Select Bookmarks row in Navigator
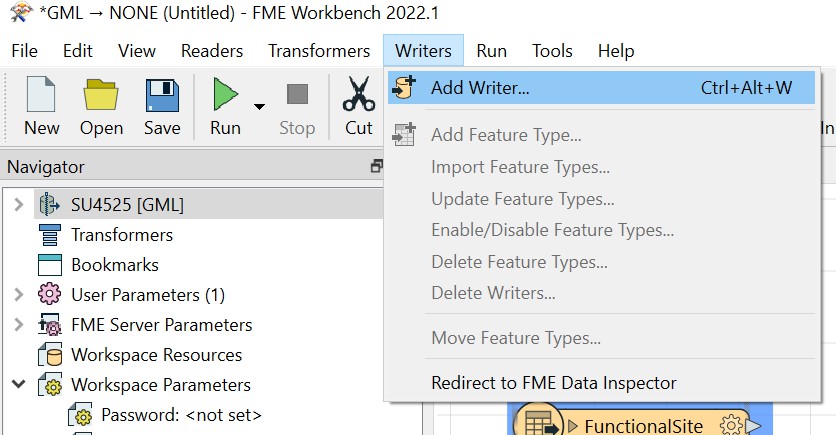The height and width of the screenshot is (435, 836). pos(115,265)
